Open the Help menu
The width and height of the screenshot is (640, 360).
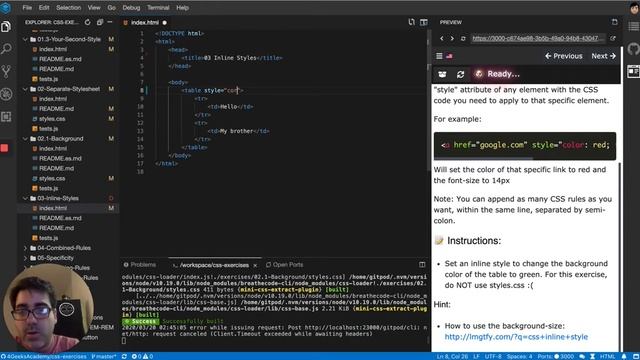click(x=182, y=8)
